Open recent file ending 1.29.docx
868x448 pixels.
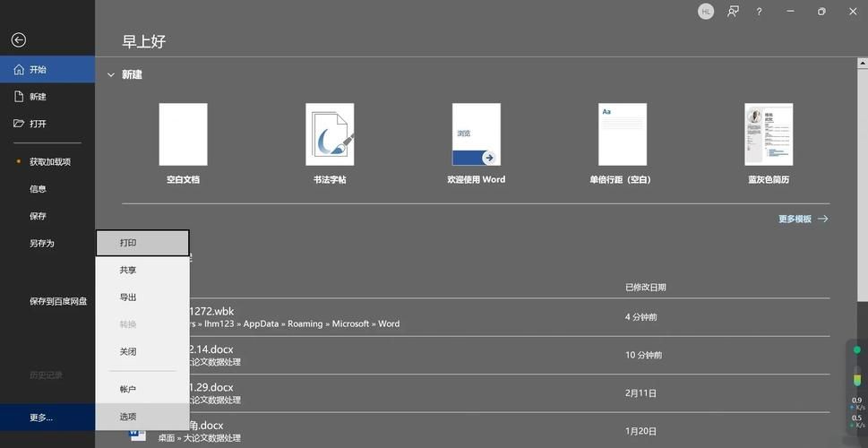click(476, 393)
